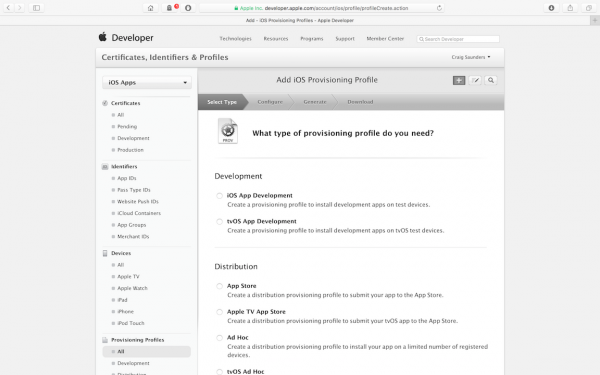Open Apple Watch devices
Screen dimensions: 600x375
(x=132, y=288)
